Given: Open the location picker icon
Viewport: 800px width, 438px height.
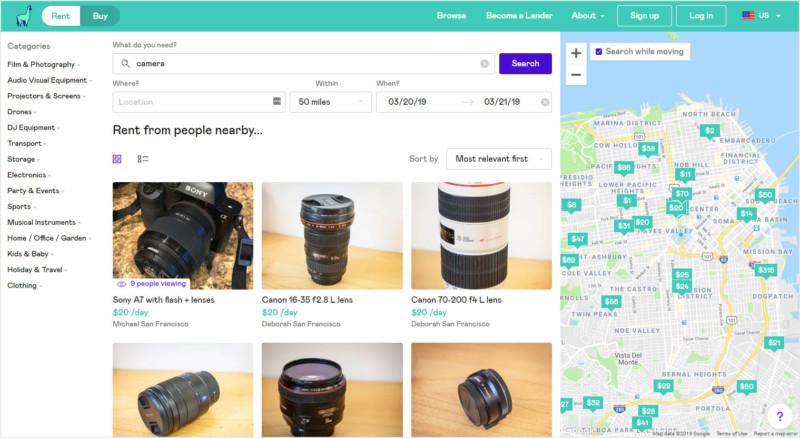Looking at the screenshot, I should tap(277, 101).
